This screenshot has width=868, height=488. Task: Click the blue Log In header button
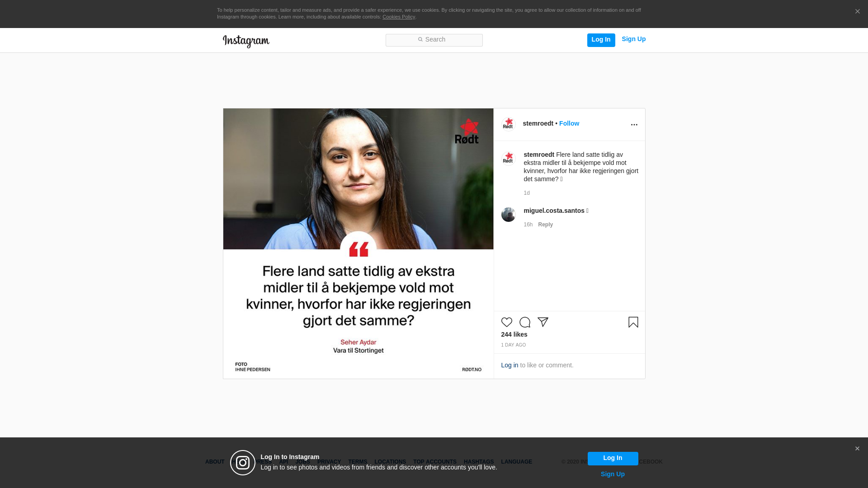coord(601,40)
